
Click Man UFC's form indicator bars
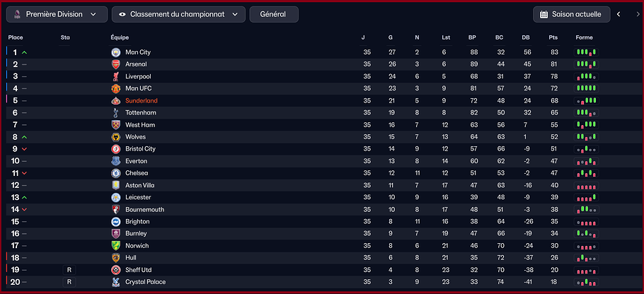586,88
